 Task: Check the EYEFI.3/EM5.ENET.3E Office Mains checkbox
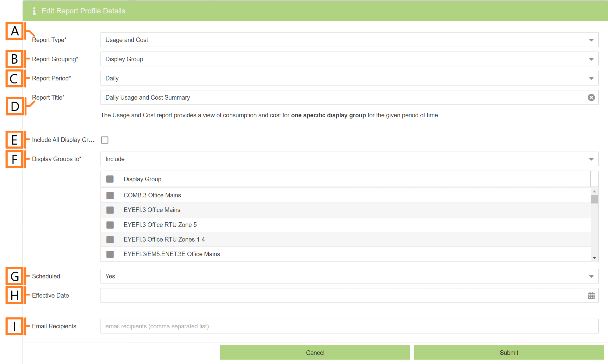pyautogui.click(x=110, y=254)
